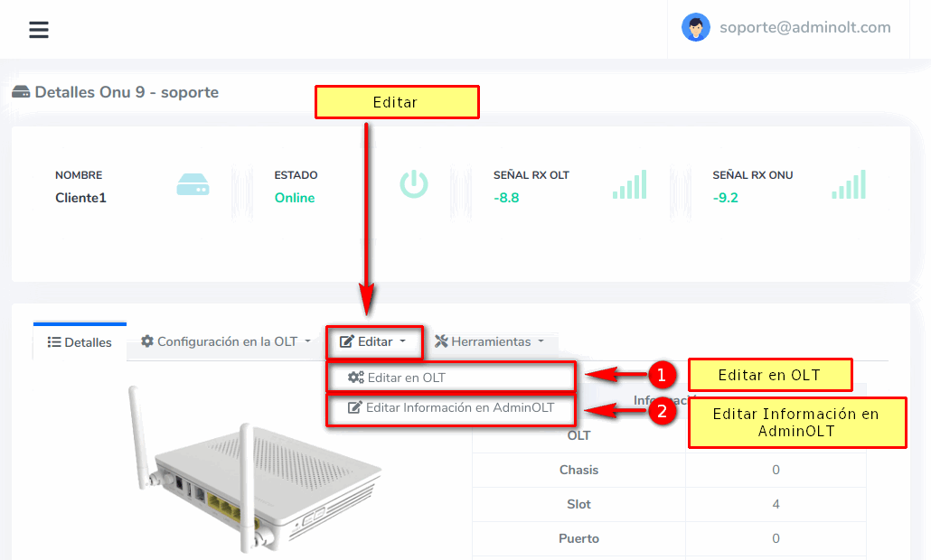
Task: Click the gear icon in Configuración en la OLT
Action: [x=147, y=341]
